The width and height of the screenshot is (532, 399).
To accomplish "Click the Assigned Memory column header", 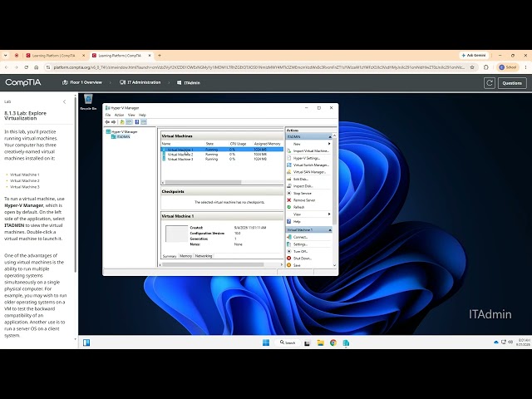I will tap(268, 144).
